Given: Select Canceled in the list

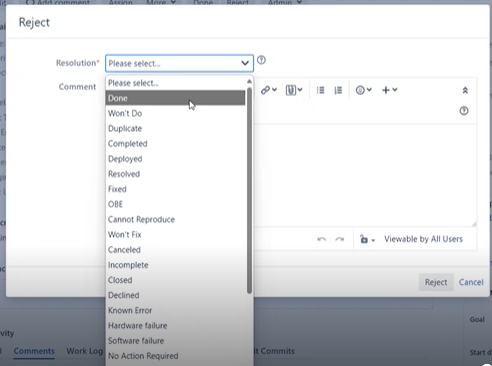Looking at the screenshot, I should tap(176, 250).
